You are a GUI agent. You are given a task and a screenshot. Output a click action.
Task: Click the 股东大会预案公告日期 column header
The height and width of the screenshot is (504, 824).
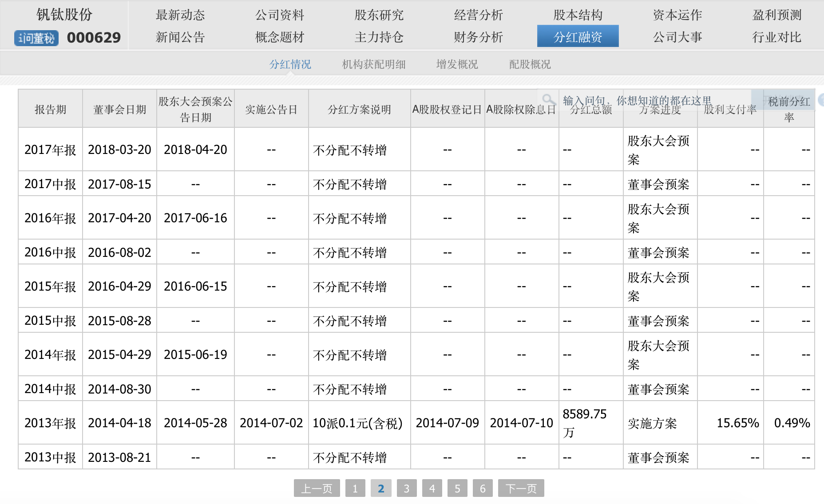click(x=195, y=109)
